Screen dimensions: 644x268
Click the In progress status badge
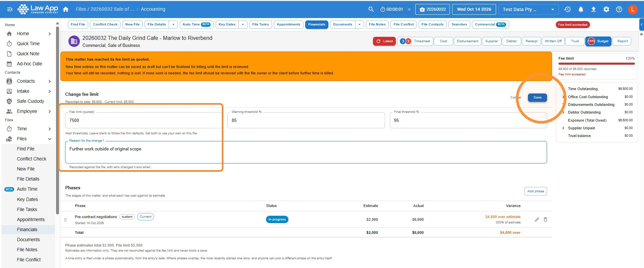(x=277, y=219)
